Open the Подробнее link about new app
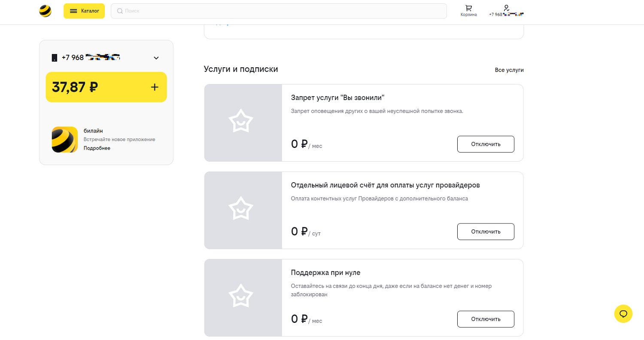Viewport: 644px width, 340px height. pos(97,148)
